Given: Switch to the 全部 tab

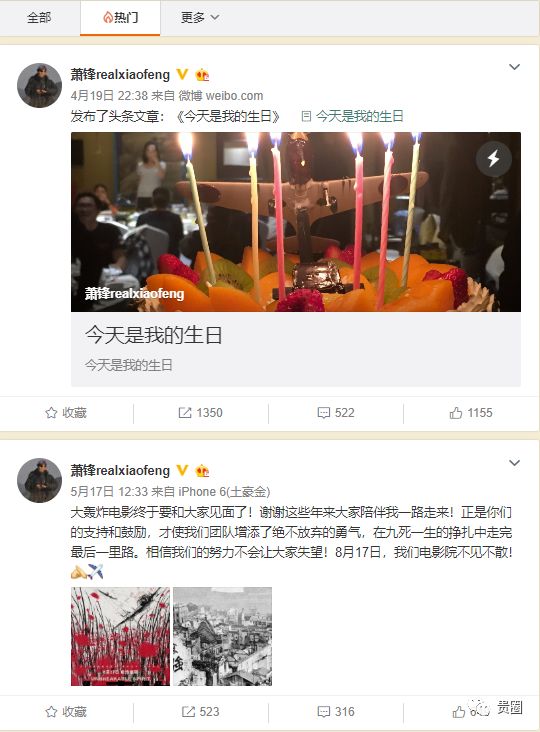Looking at the screenshot, I should click(39, 17).
